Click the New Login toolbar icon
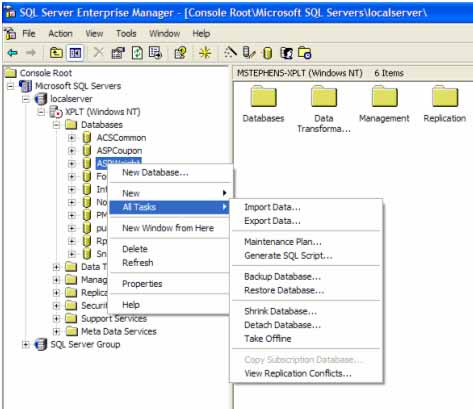 click(286, 53)
